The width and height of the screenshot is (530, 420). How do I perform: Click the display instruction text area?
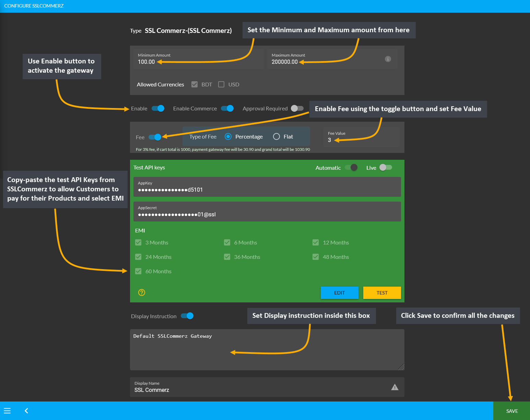coord(267,350)
